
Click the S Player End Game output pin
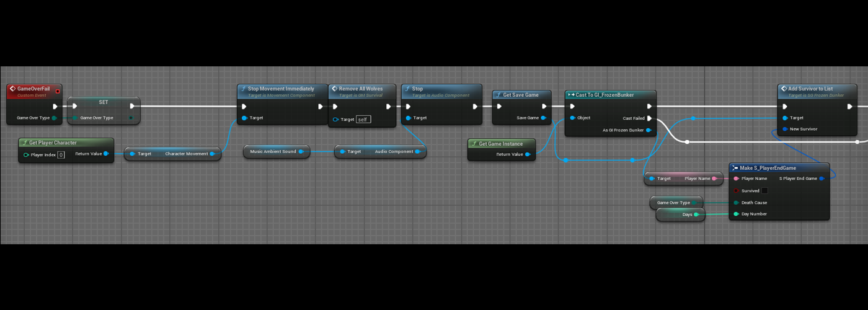point(821,179)
